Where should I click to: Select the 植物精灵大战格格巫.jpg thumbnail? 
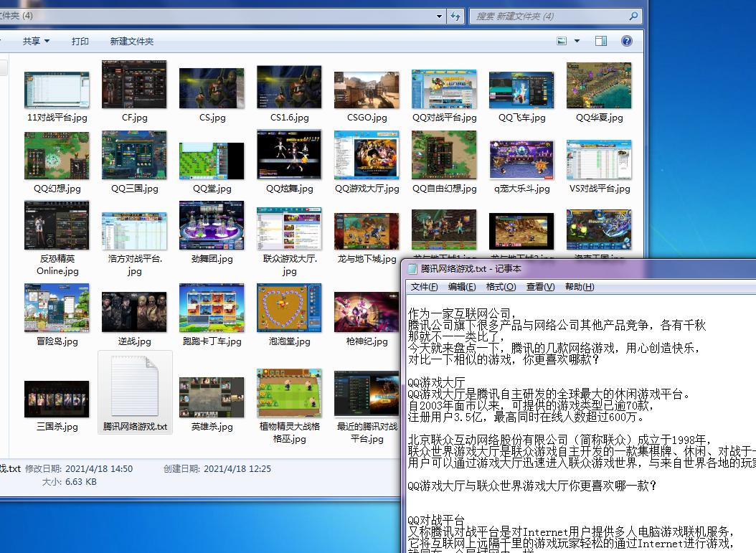pyautogui.click(x=289, y=392)
